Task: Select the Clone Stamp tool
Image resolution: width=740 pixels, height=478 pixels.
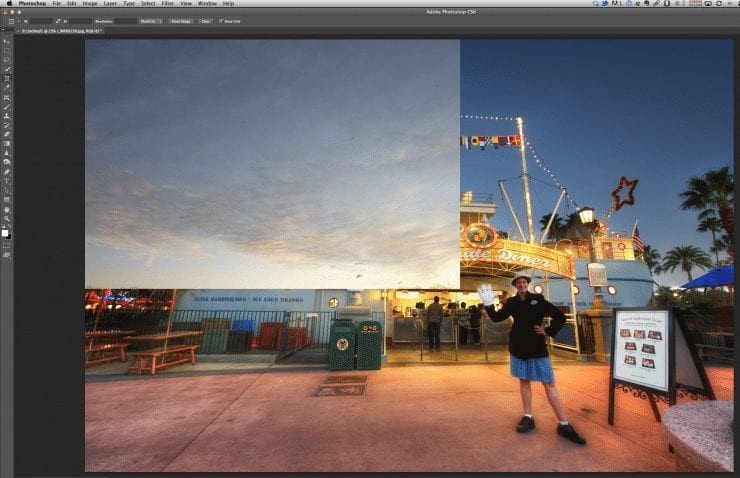Action: pos(7,116)
